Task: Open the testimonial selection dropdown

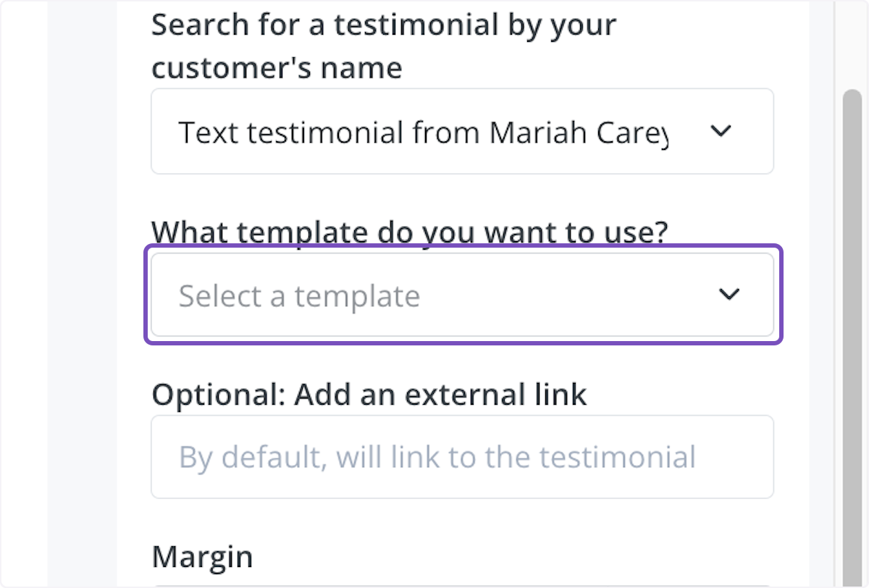Action: (463, 131)
